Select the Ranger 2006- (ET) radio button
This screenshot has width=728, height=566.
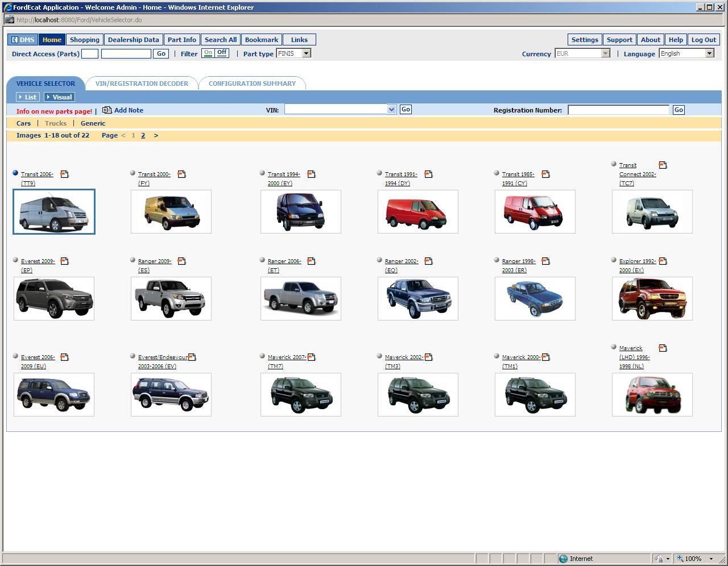[x=262, y=260]
